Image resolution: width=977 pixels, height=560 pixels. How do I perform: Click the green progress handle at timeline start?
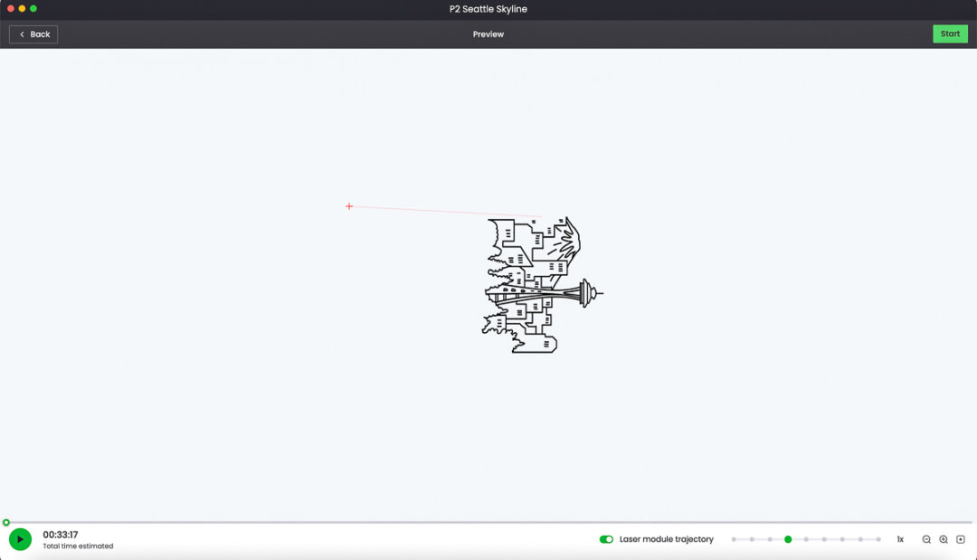6,522
